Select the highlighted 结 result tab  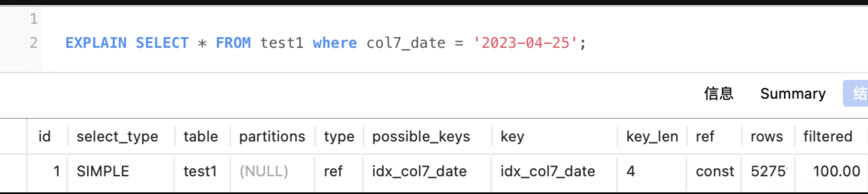click(x=858, y=94)
